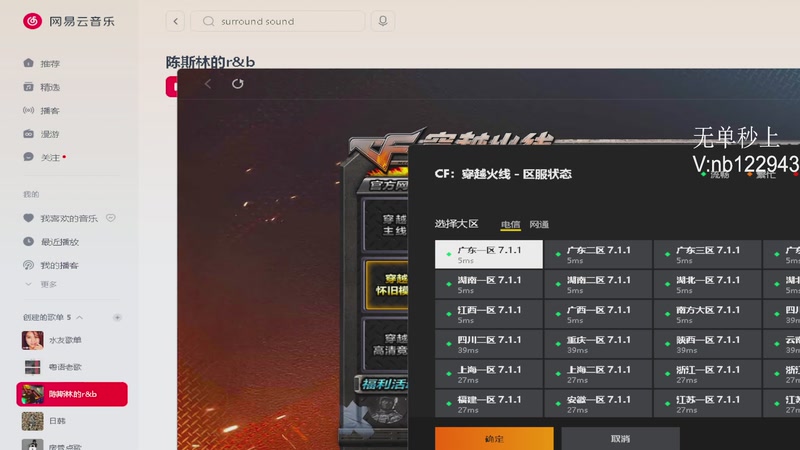Switch to the 网通 tab

(x=539, y=224)
